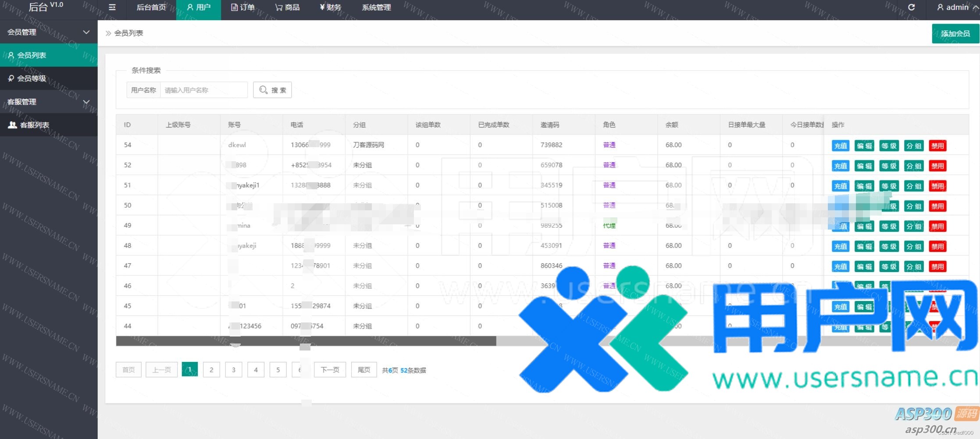Viewport: 980px width, 439px height.
Task: Click 禁用 for member ID 54
Action: 938,146
